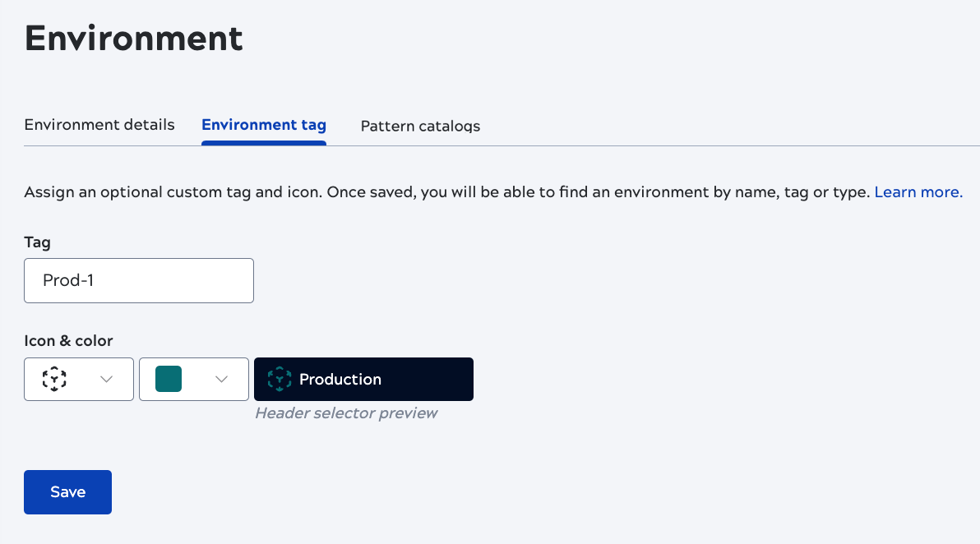The height and width of the screenshot is (544, 980).
Task: Click the Production header selector preview
Action: click(x=363, y=379)
